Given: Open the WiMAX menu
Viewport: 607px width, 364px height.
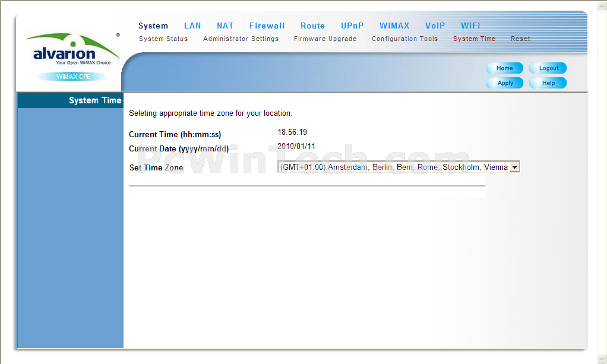Looking at the screenshot, I should [x=394, y=26].
